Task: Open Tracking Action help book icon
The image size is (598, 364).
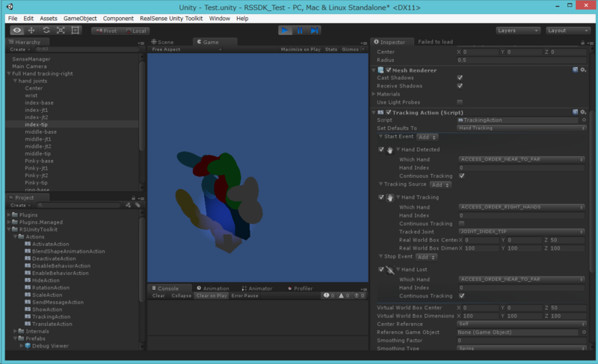Action: (x=575, y=112)
